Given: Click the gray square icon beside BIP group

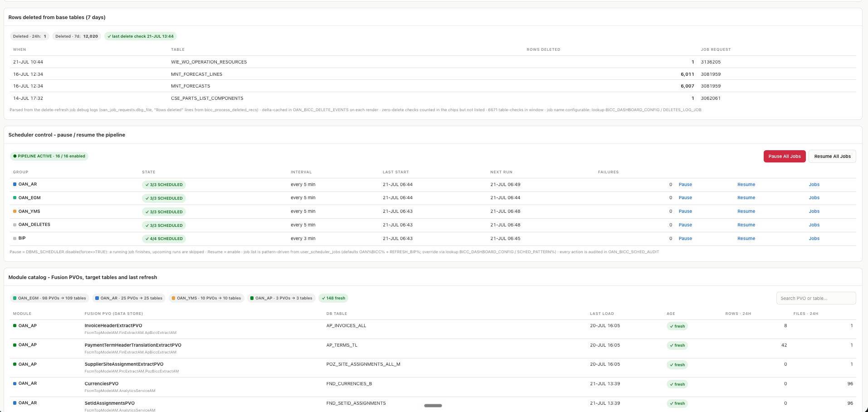Looking at the screenshot, I should coord(15,238).
